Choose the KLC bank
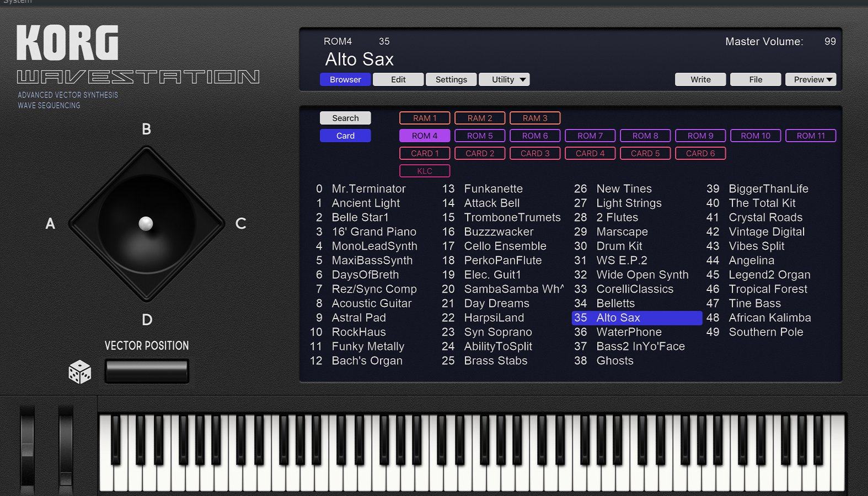Viewport: 868px width, 496px height. click(x=425, y=171)
